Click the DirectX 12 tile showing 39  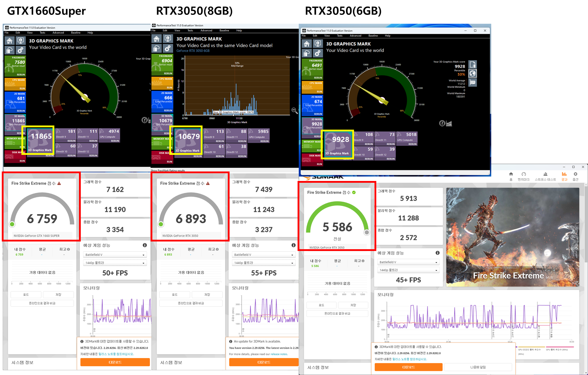point(385,153)
